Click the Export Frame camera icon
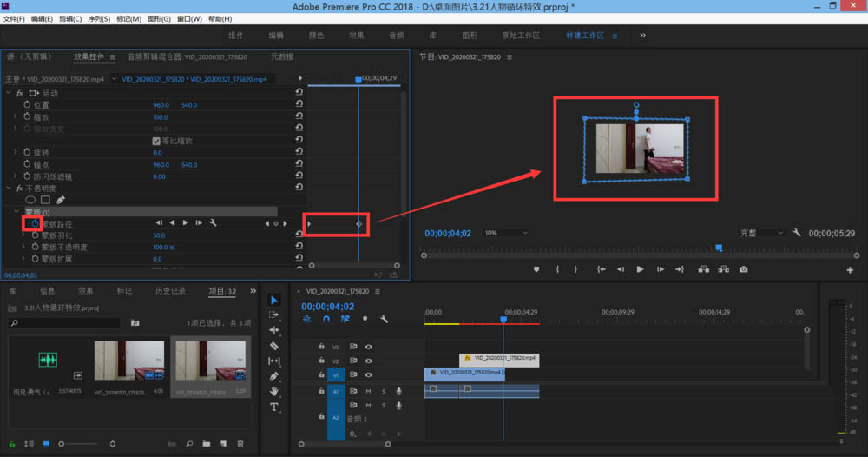Viewport: 868px width, 457px height. (x=744, y=269)
